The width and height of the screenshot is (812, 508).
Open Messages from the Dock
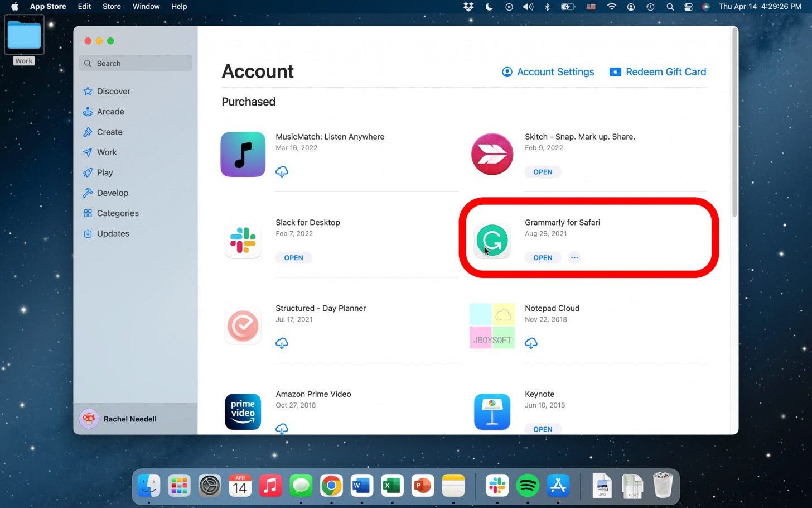pyautogui.click(x=301, y=486)
